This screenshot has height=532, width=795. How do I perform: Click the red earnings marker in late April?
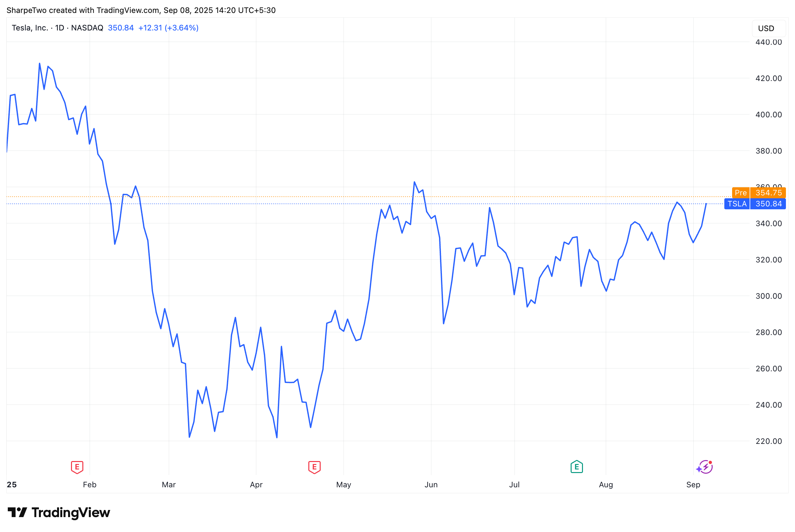point(314,467)
